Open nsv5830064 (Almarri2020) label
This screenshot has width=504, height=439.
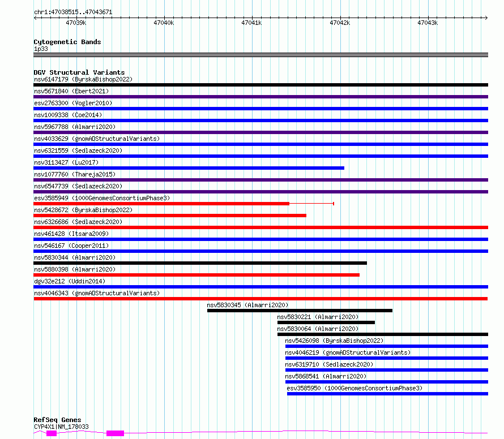pyautogui.click(x=318, y=329)
